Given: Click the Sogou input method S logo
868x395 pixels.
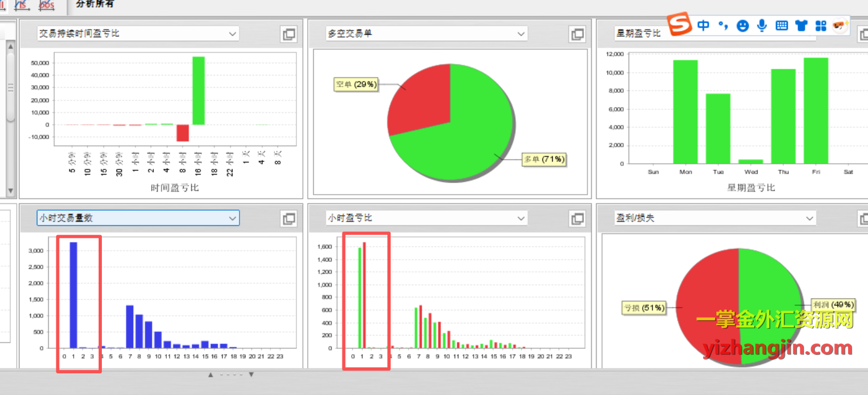Looking at the screenshot, I should 679,24.
